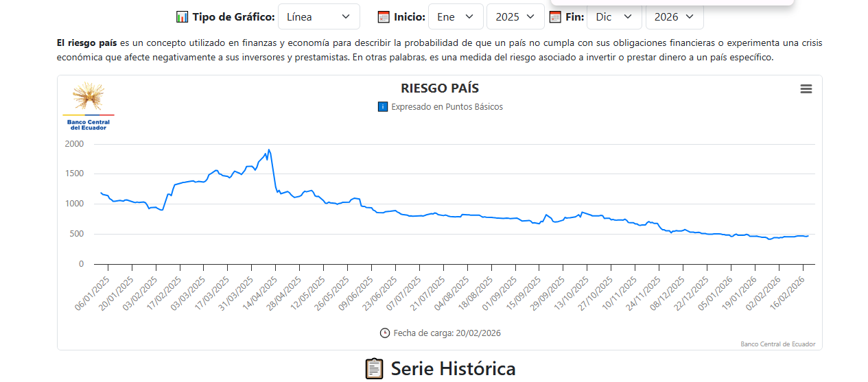The width and height of the screenshot is (868, 382).
Task: Open the Inicio year dropdown showing 2025
Action: (x=515, y=16)
